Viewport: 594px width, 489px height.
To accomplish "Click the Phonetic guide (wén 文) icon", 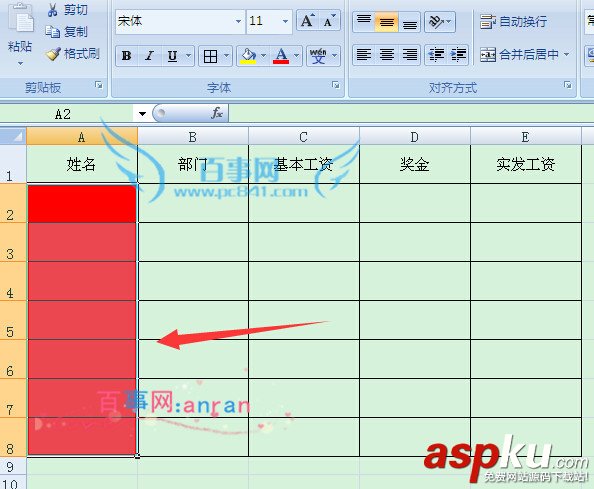I will coord(318,56).
